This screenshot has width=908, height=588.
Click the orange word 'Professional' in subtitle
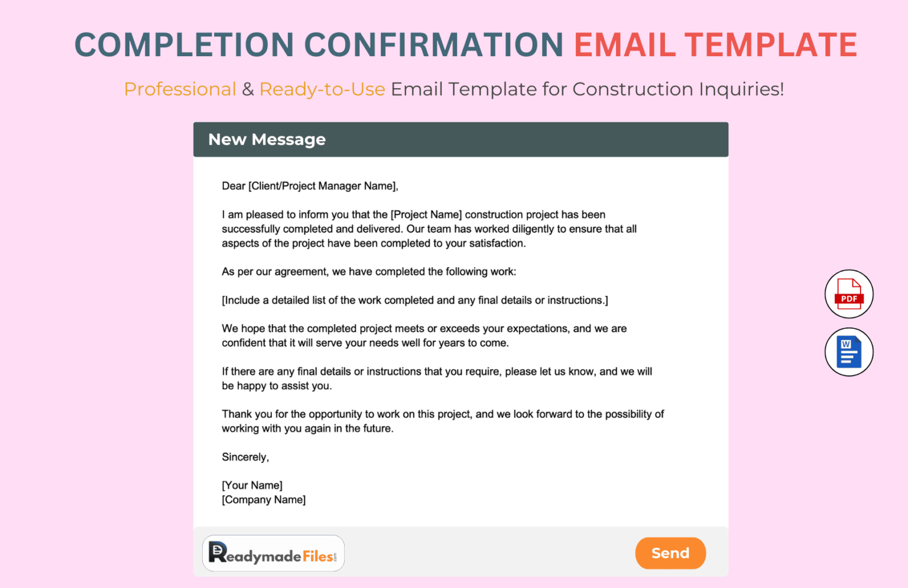(180, 89)
